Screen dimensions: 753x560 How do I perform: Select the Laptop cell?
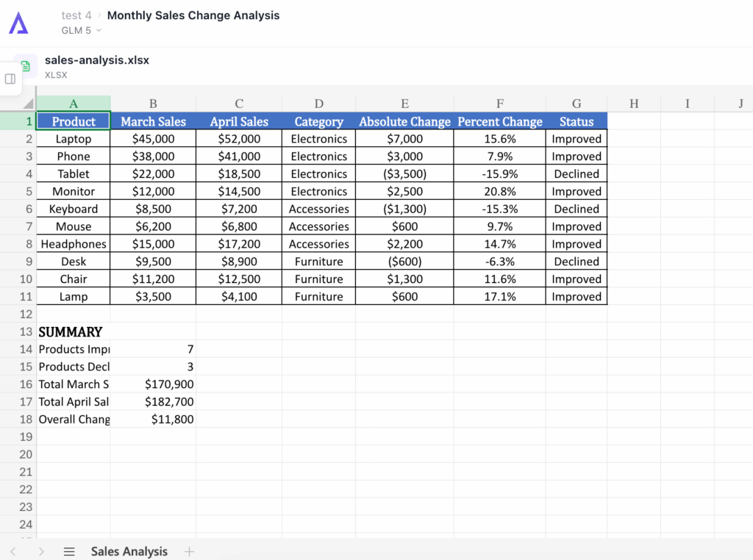(74, 139)
